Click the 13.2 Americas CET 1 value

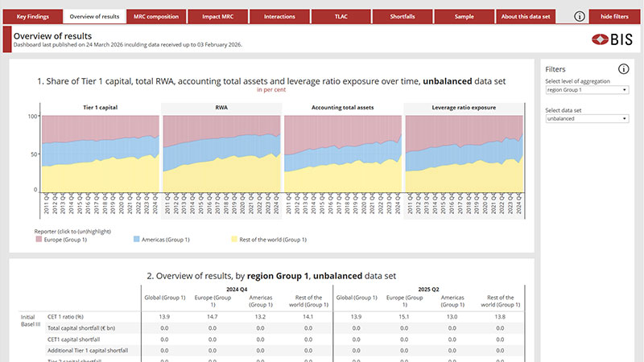pyautogui.click(x=260, y=317)
